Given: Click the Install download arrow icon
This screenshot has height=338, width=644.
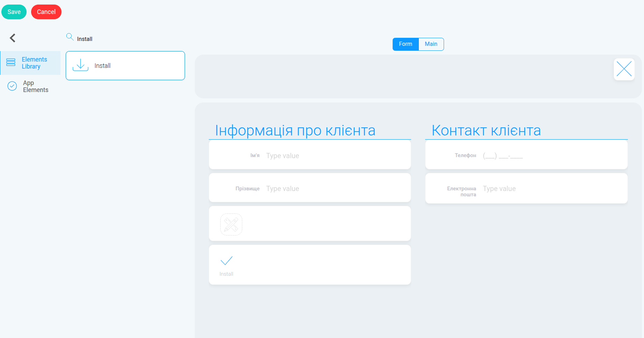Looking at the screenshot, I should (80, 65).
